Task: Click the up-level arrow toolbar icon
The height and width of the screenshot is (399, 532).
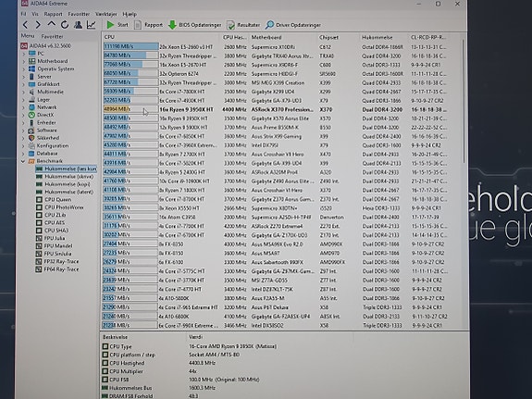Action: pos(51,24)
